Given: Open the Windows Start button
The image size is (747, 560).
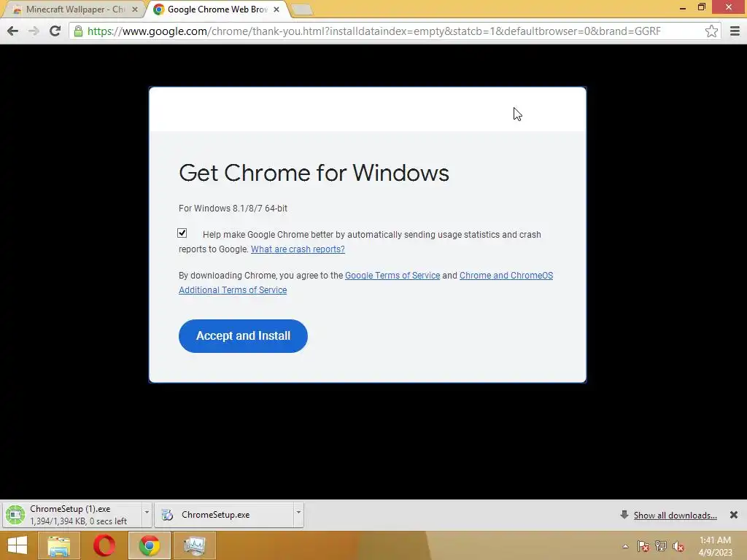Looking at the screenshot, I should [x=18, y=545].
